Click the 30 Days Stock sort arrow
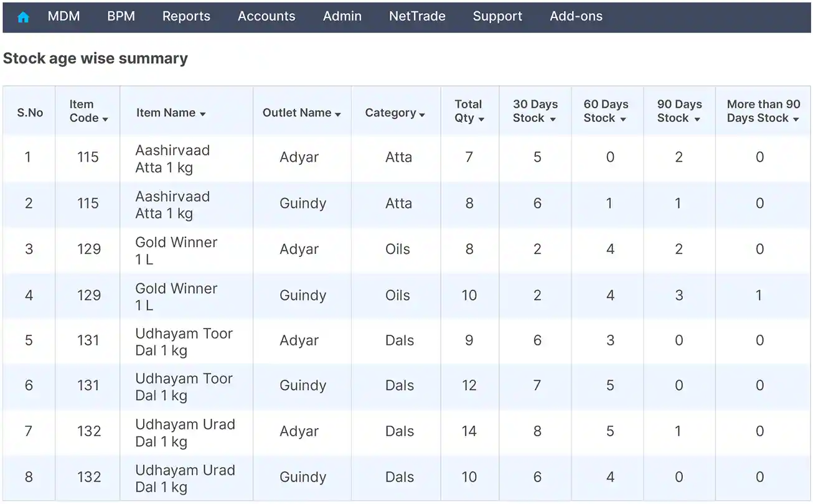 (552, 119)
